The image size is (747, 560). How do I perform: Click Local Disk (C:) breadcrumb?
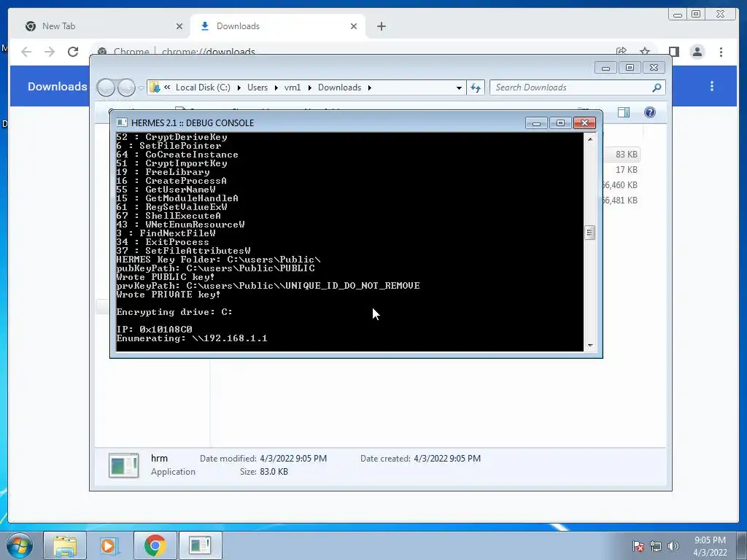(203, 87)
